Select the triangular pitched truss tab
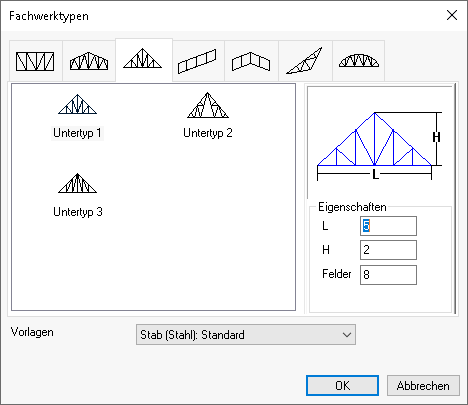The height and width of the screenshot is (405, 468). click(x=144, y=60)
